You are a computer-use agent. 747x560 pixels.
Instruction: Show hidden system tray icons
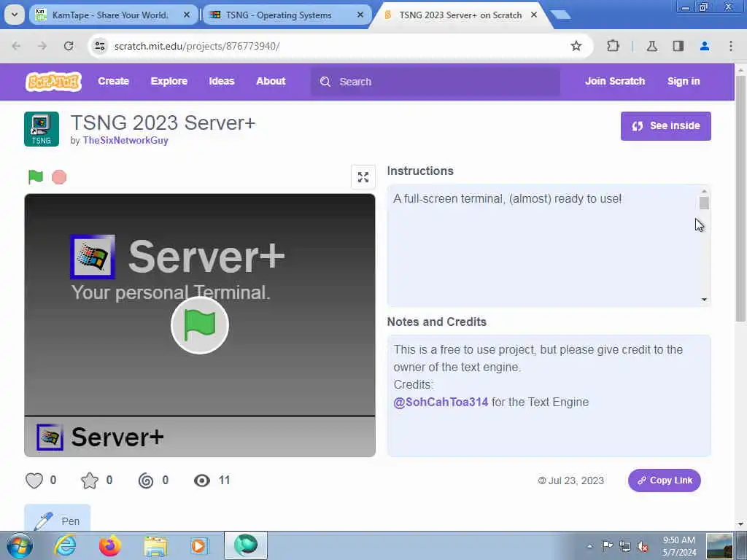[589, 546]
